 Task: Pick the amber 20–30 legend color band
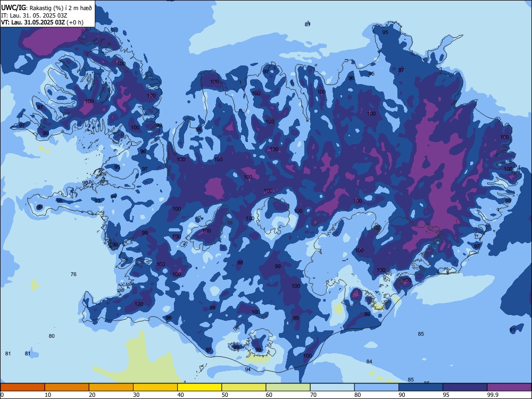tap(111, 387)
